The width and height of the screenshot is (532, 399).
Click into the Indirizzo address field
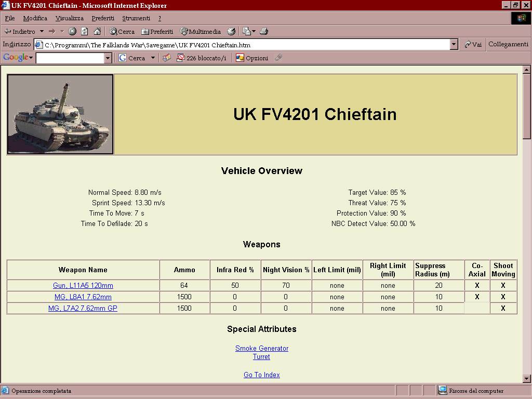pos(246,45)
